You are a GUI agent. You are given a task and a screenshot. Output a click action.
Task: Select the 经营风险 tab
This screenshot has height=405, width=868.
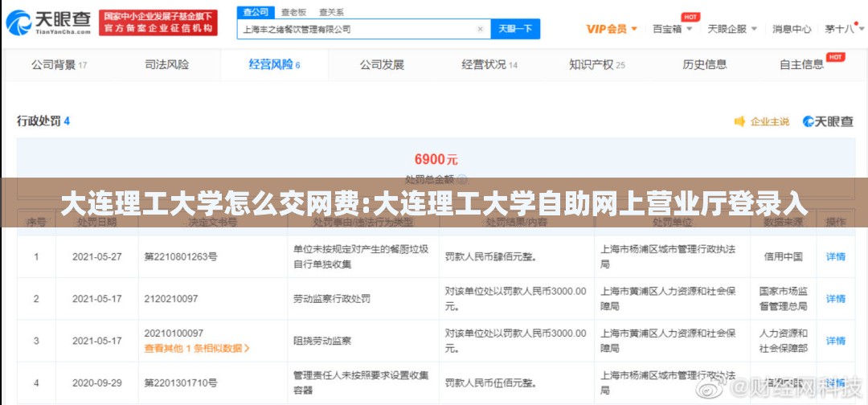click(x=275, y=65)
